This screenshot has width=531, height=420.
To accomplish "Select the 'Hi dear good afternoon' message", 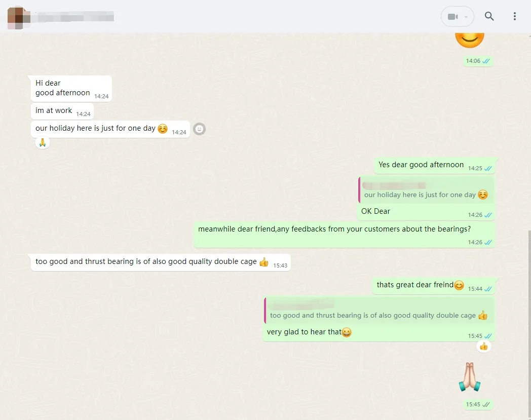I will 63,88.
